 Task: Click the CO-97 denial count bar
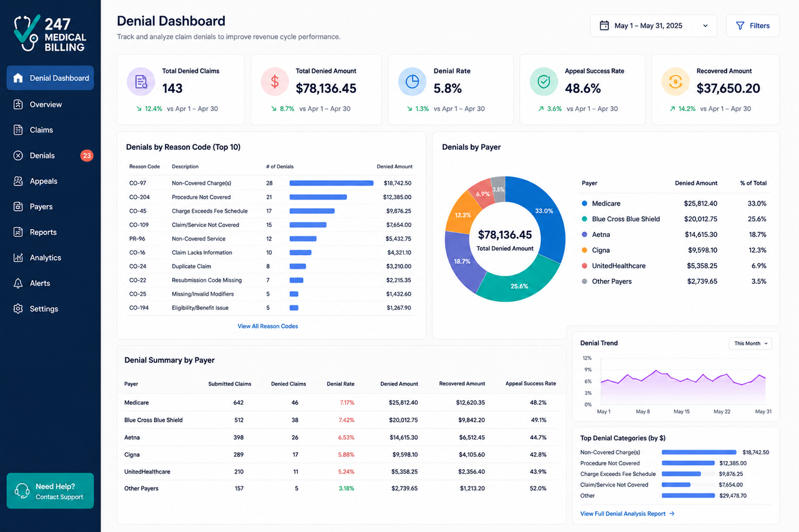click(x=331, y=183)
